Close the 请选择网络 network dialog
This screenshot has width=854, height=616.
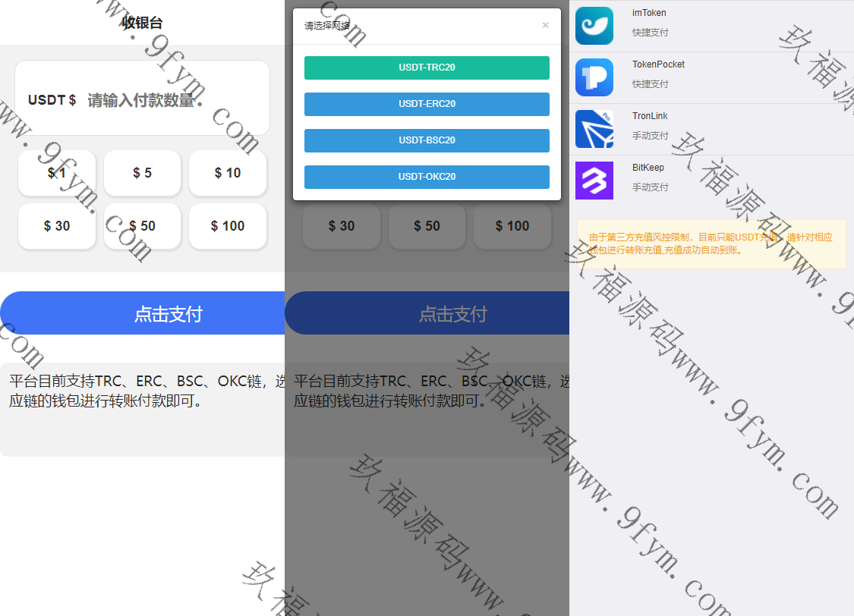click(545, 25)
